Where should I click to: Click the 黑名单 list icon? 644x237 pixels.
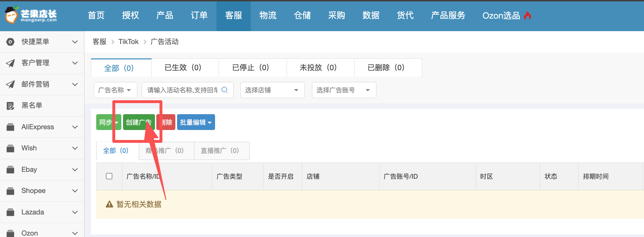pyautogui.click(x=10, y=106)
